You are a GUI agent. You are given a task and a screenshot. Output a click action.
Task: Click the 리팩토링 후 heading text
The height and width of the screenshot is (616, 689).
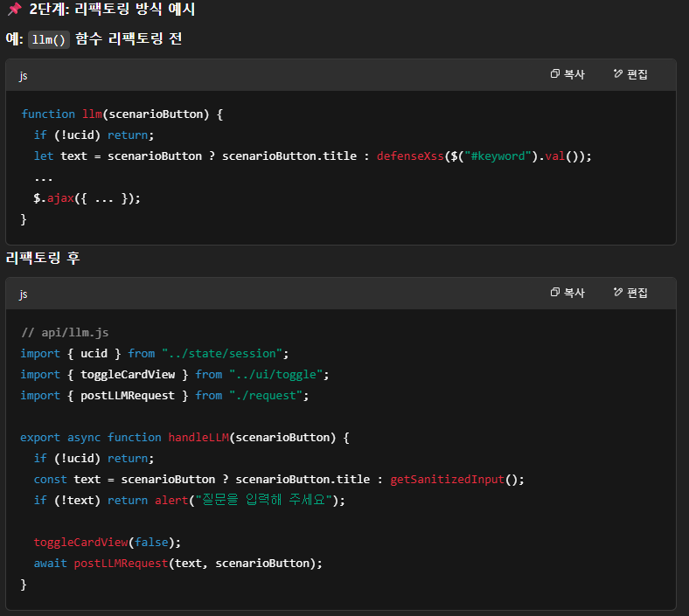coord(43,259)
